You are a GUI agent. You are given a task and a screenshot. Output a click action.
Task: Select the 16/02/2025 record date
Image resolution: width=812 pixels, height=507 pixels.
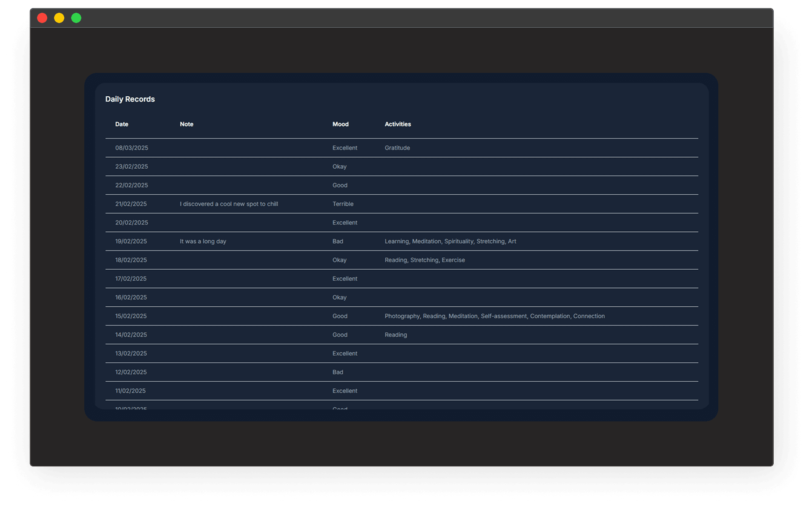coord(131,297)
